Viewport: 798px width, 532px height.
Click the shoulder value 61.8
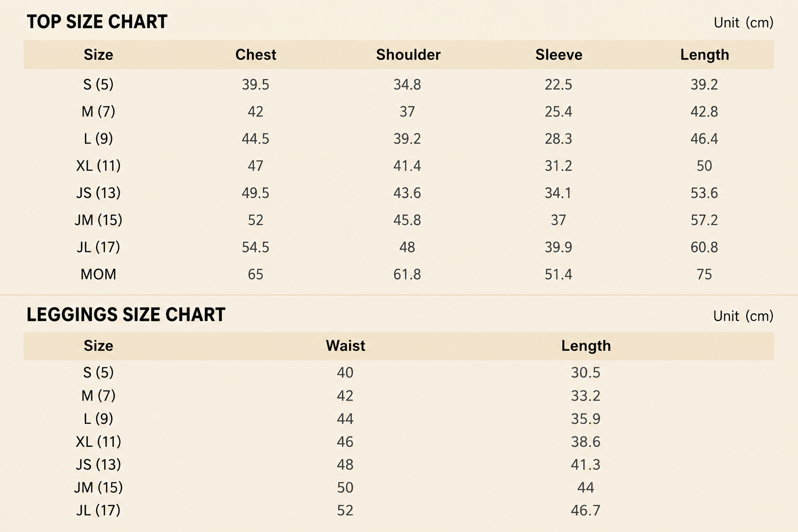(407, 274)
